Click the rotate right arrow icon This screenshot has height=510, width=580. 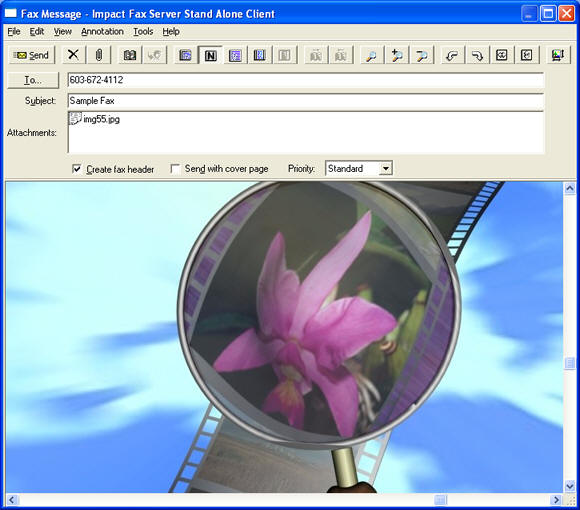click(477, 55)
